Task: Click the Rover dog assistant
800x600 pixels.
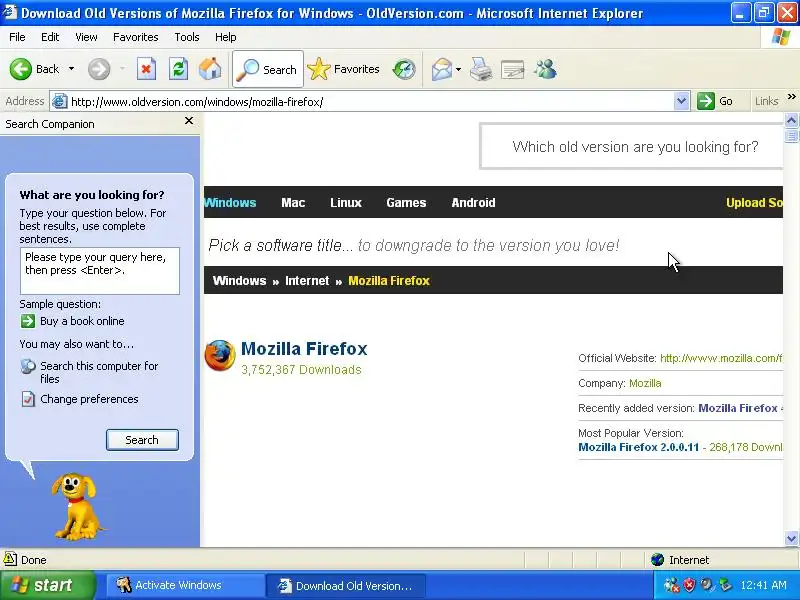Action: coord(77,506)
